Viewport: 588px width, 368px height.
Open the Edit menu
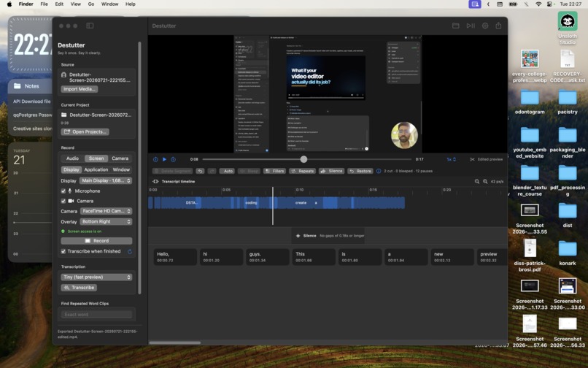59,4
